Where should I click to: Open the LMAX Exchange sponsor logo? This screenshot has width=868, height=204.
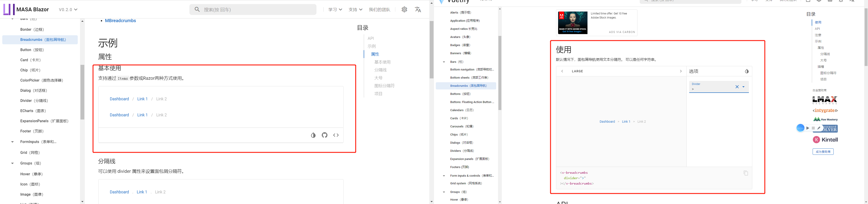(825, 100)
